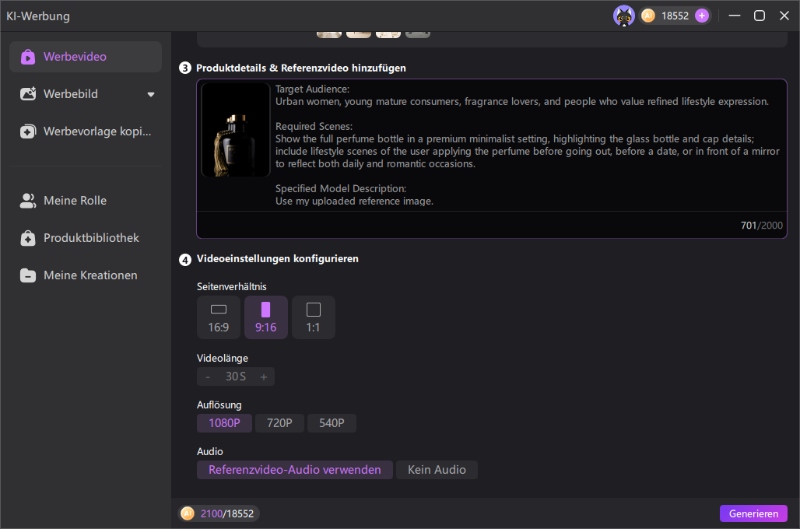Go to Meine Rolle

point(85,200)
